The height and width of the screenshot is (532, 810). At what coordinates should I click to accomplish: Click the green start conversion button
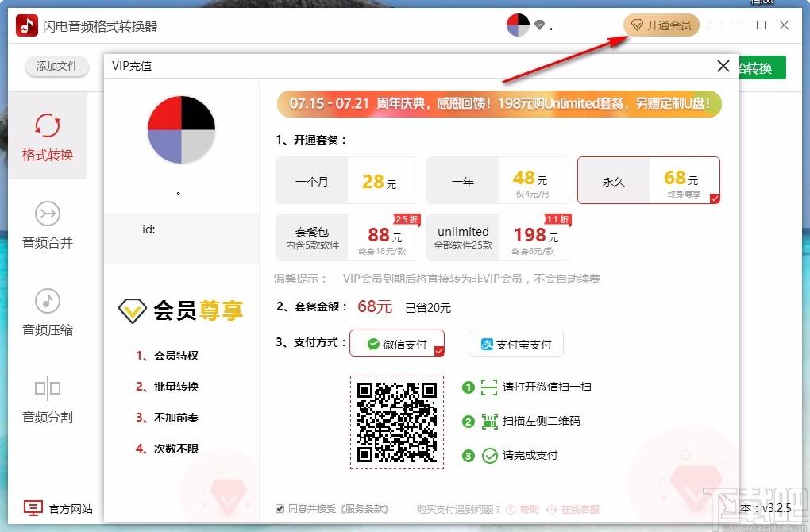(x=762, y=67)
